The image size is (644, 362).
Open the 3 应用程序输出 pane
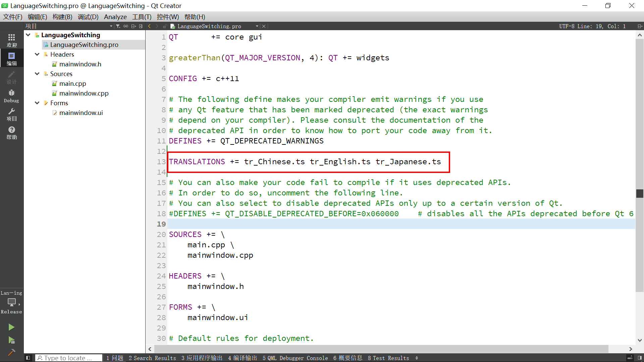tap(202, 358)
